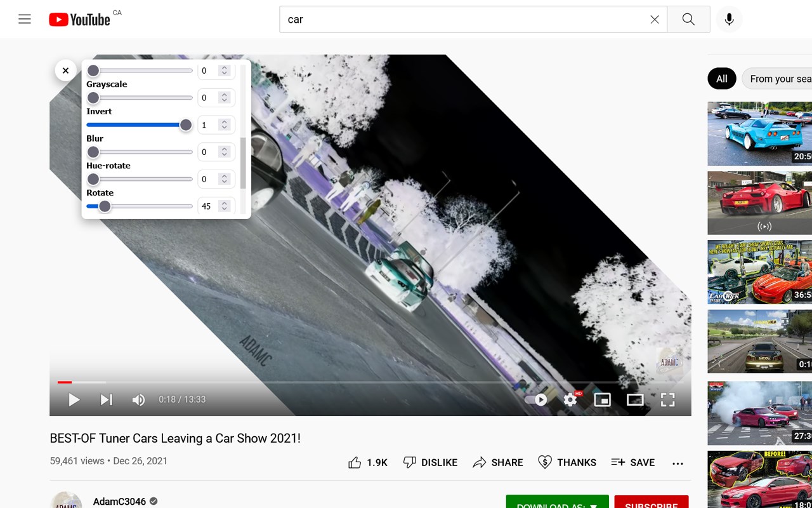
Task: Click the filter panel scrollbar
Action: coord(243,162)
